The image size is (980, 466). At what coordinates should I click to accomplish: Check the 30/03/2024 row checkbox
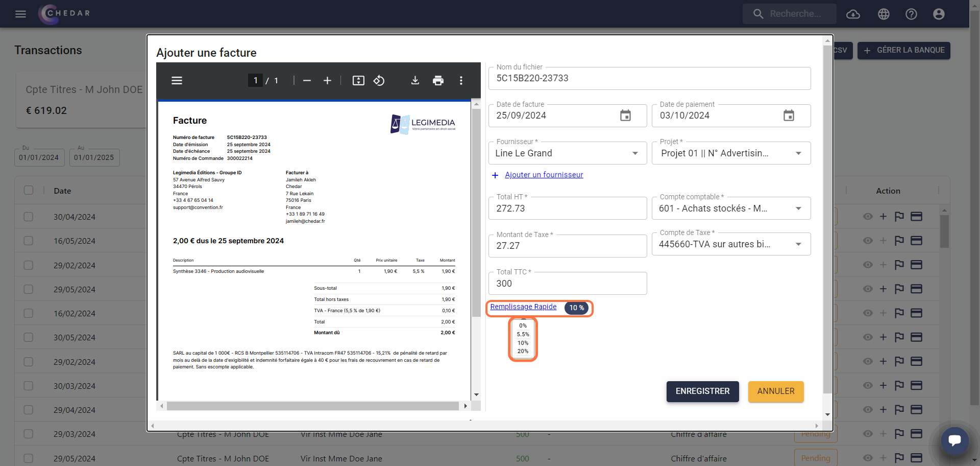coord(29,386)
